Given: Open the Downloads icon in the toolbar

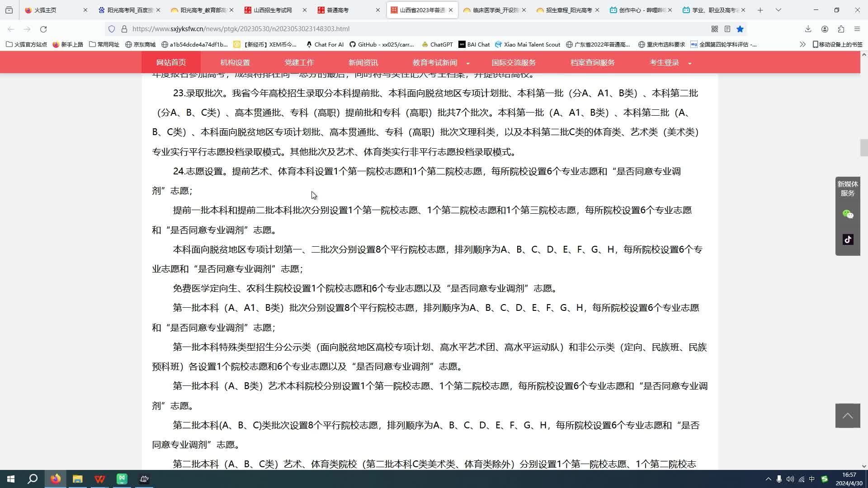Looking at the screenshot, I should click(808, 29).
